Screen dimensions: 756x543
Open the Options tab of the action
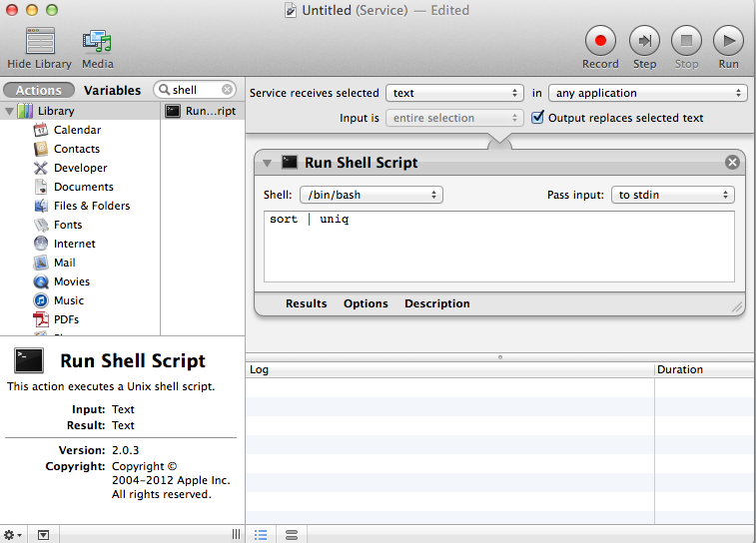tap(366, 303)
